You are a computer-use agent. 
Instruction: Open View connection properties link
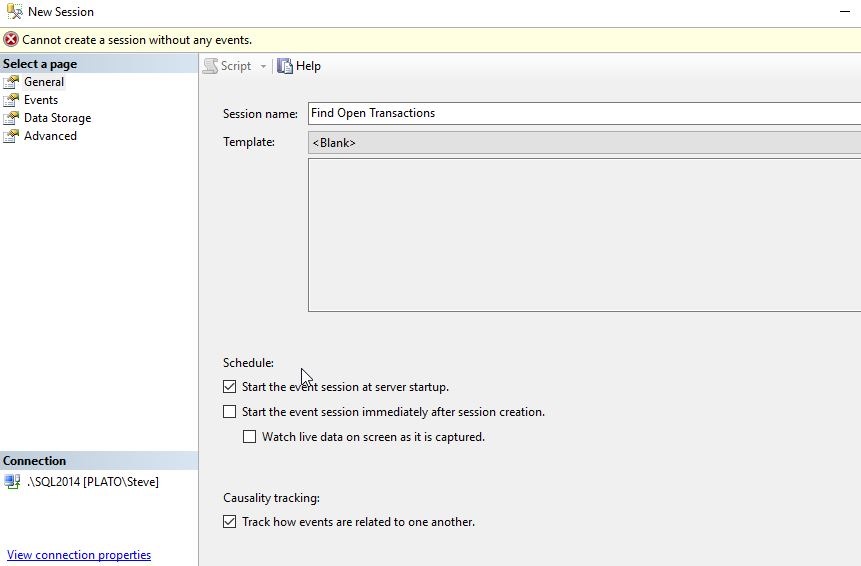click(x=79, y=555)
